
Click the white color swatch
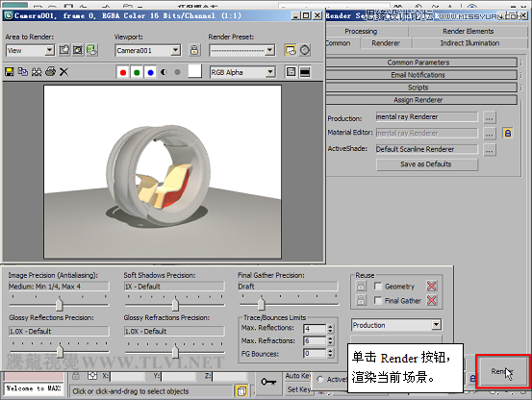(194, 71)
